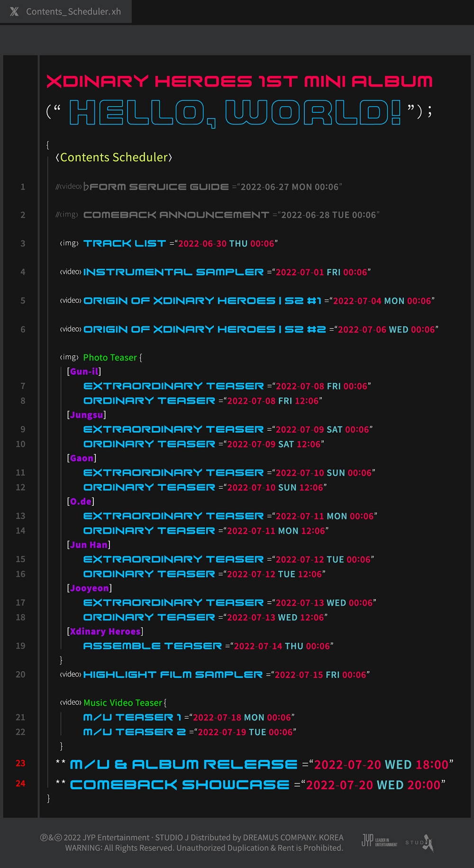Image resolution: width=474 pixels, height=868 pixels.
Task: Select the ASSEMBLE TEASER entry
Action: coord(152,646)
